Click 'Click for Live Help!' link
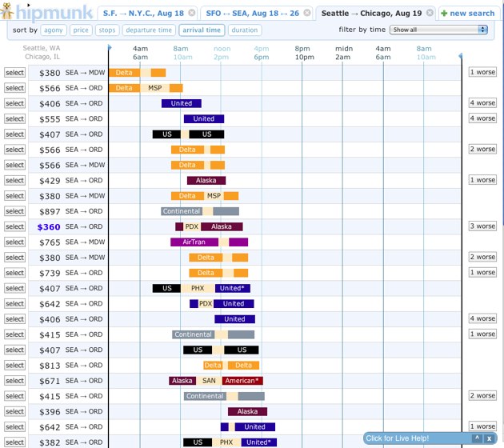Screen dimensions: 504x448 [x=398, y=438]
